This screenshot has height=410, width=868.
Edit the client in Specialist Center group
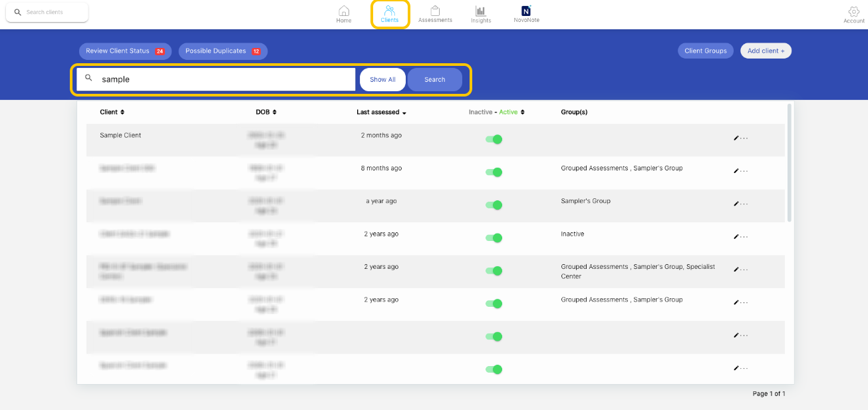coord(736,270)
